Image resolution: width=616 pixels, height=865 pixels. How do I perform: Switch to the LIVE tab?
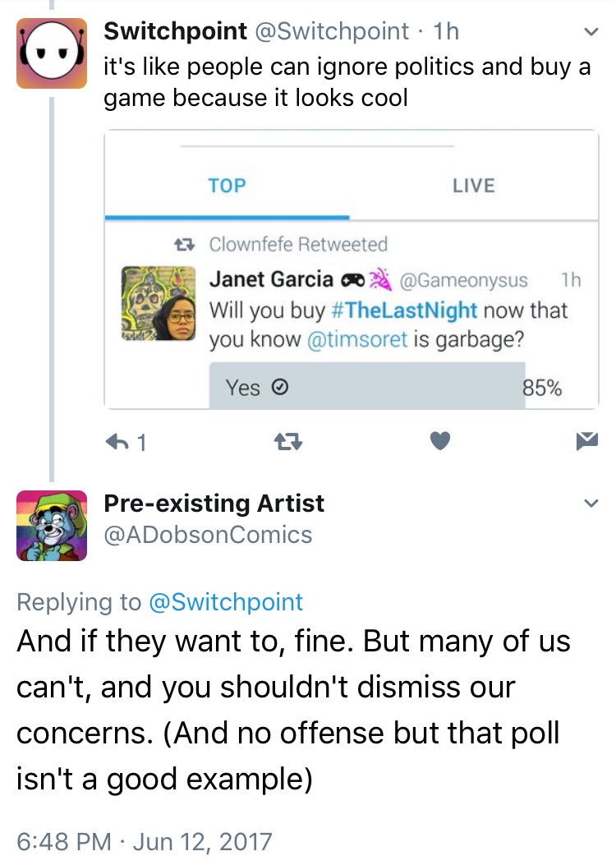point(474,186)
